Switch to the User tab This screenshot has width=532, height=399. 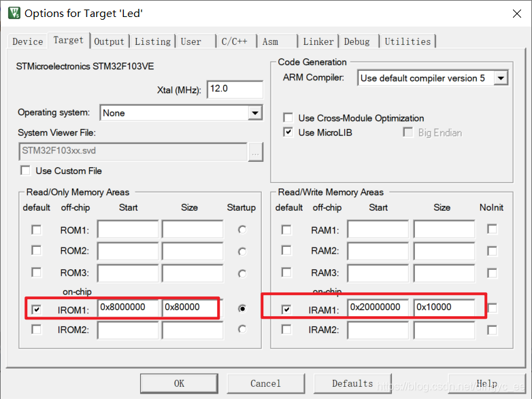point(195,41)
